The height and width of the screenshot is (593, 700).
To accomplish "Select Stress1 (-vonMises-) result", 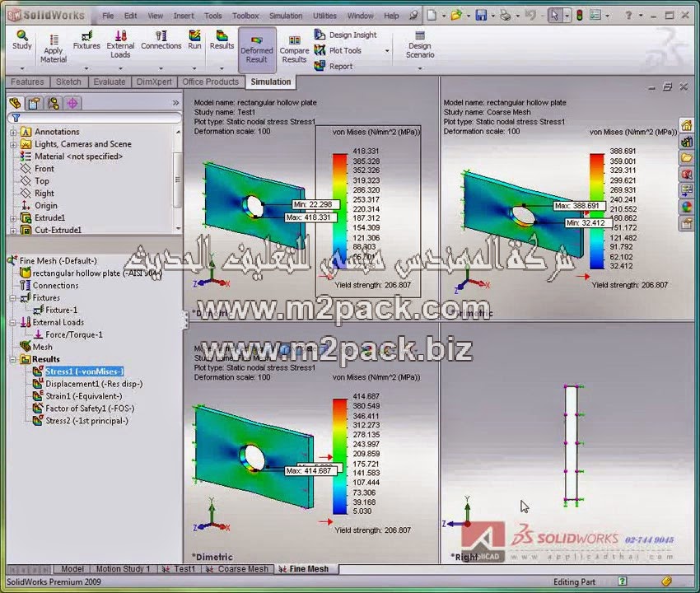I will [84, 371].
